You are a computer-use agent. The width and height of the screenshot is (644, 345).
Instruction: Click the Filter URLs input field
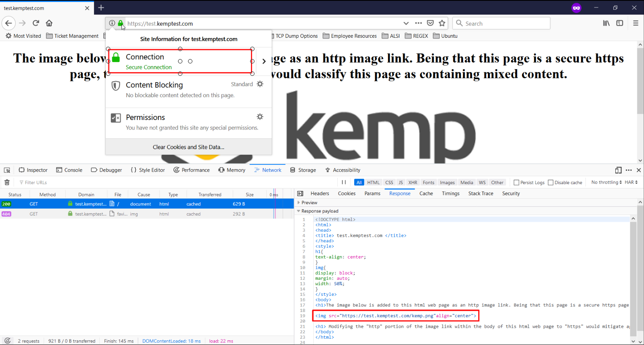click(177, 183)
